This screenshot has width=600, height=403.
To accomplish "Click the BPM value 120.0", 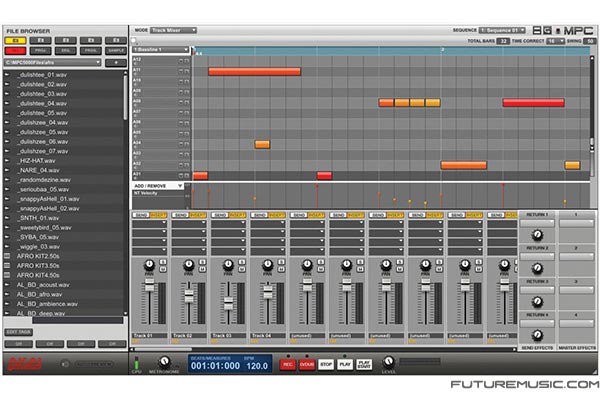I will point(257,366).
